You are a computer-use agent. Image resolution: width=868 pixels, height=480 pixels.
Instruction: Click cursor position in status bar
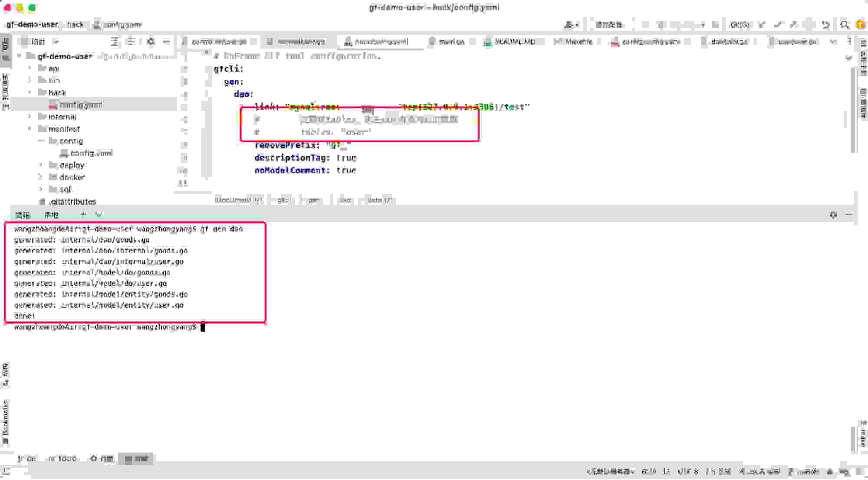click(649, 471)
